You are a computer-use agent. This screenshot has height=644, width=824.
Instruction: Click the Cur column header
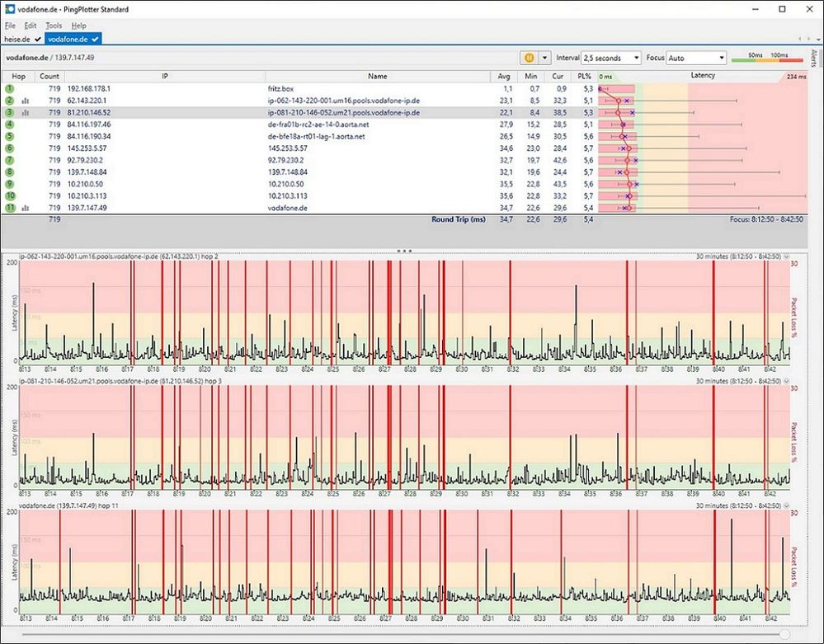coord(558,76)
